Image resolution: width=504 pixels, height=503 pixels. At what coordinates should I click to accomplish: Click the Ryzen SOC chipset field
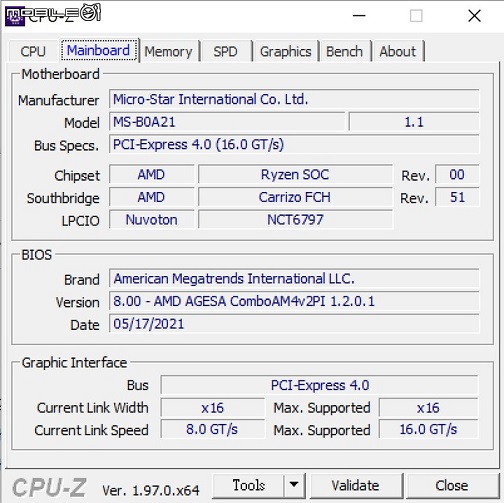295,174
